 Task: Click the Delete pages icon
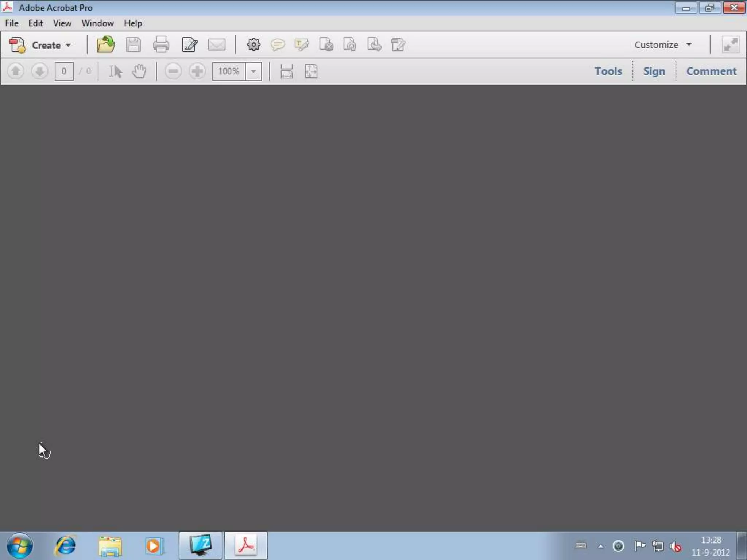tap(326, 45)
